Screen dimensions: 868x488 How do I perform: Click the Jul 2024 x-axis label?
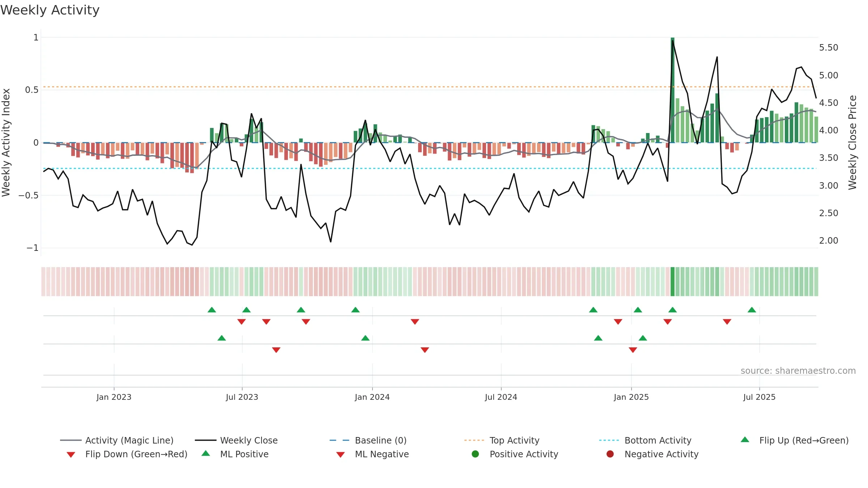click(x=501, y=397)
